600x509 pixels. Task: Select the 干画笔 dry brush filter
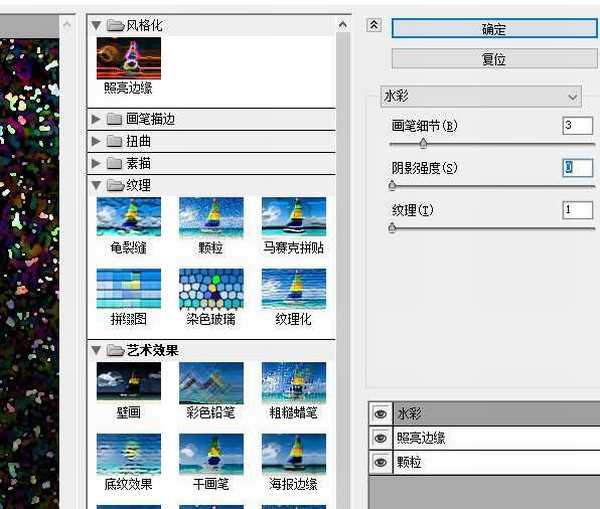tap(211, 453)
